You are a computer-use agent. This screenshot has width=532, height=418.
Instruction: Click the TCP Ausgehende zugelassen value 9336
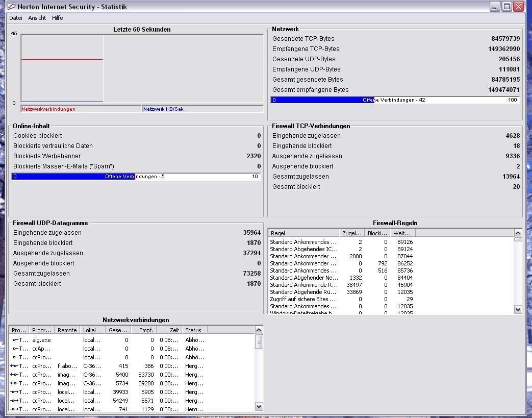tap(513, 156)
